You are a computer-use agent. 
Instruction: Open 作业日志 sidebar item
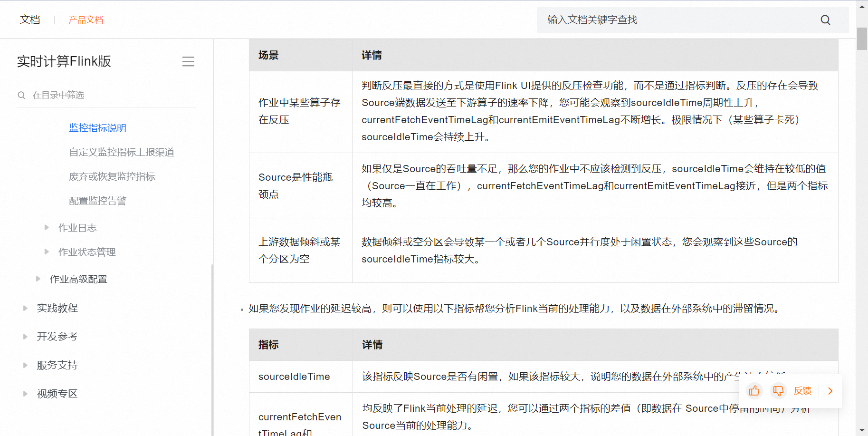point(77,228)
